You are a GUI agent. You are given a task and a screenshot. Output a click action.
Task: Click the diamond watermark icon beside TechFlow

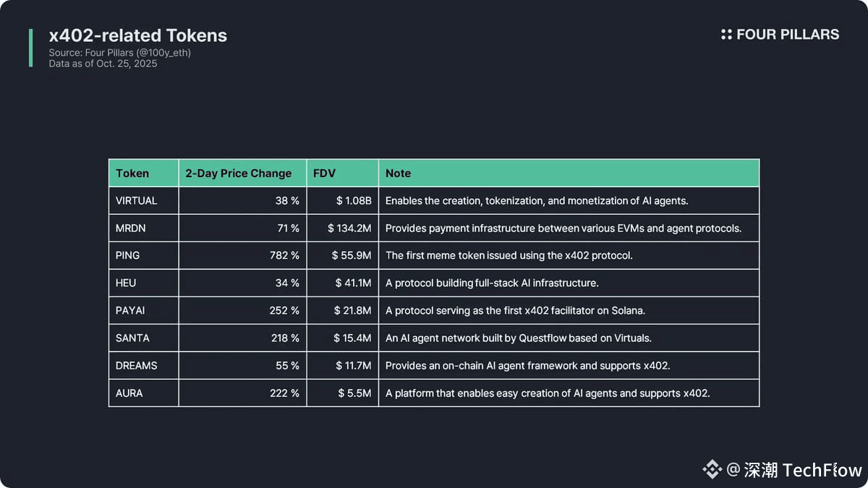[x=712, y=470]
